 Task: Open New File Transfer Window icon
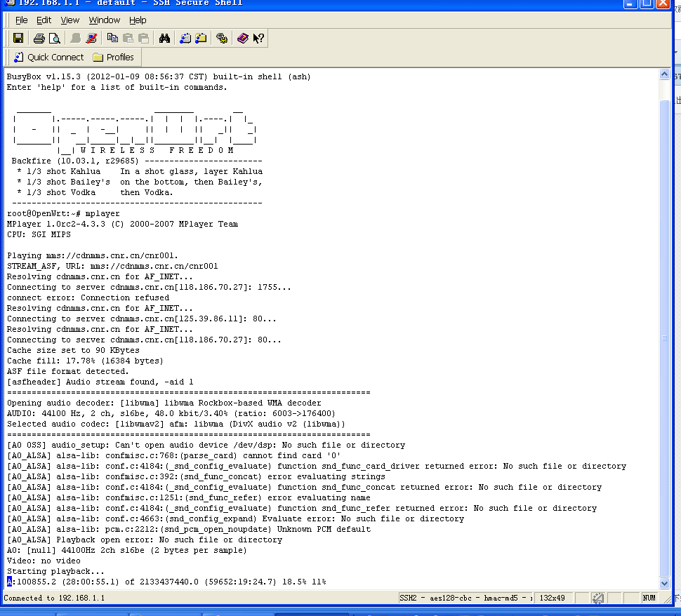click(x=201, y=38)
